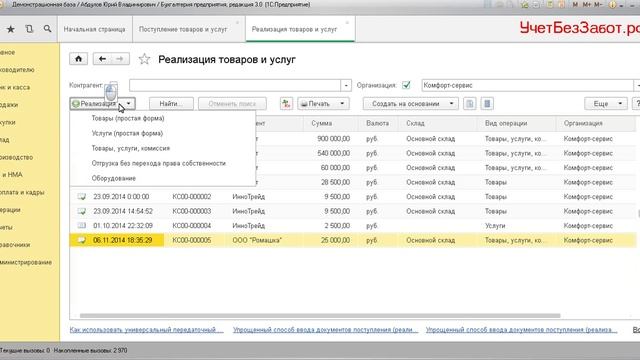Click the 2 500,00 sum cell
640x360 pixels.
click(337, 226)
